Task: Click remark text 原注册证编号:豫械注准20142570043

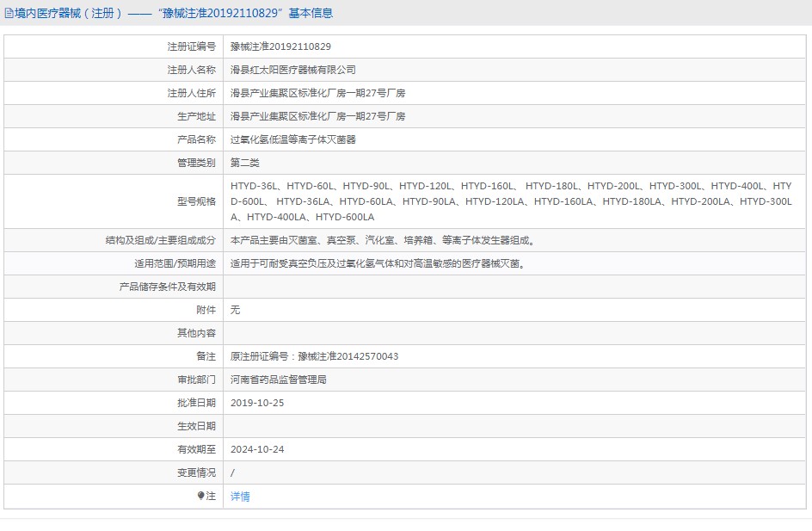Action: [x=314, y=356]
